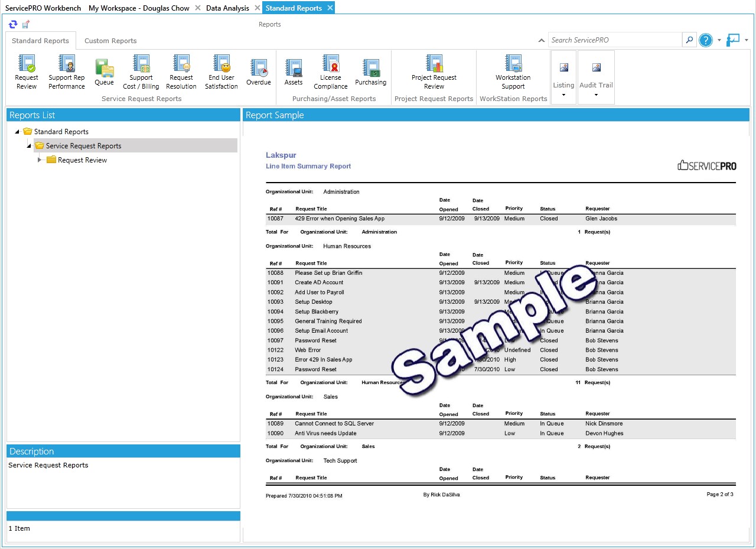Screen dimensions: 756x549
Task: Open My Workspace - Douglas Chow tab
Action: [139, 8]
